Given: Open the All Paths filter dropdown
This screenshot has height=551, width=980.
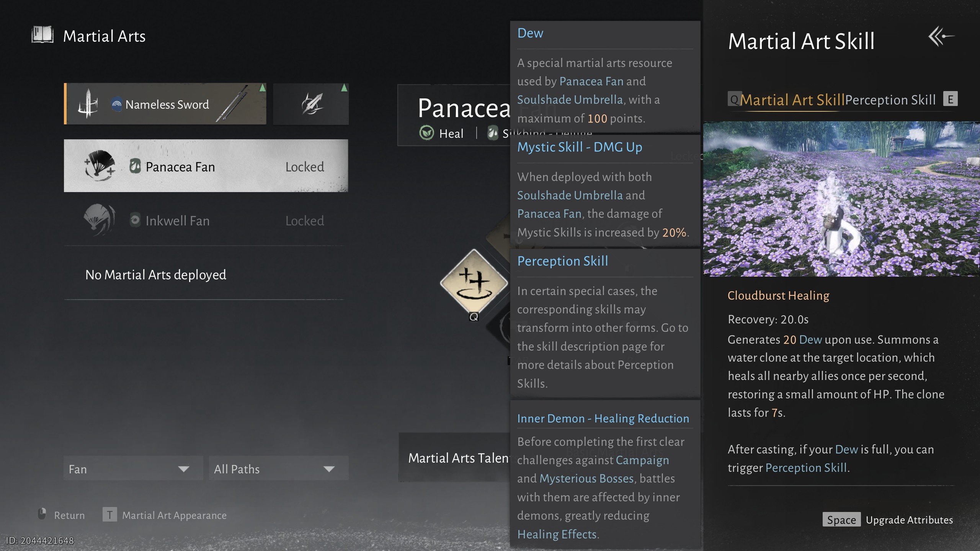Looking at the screenshot, I should tap(278, 468).
